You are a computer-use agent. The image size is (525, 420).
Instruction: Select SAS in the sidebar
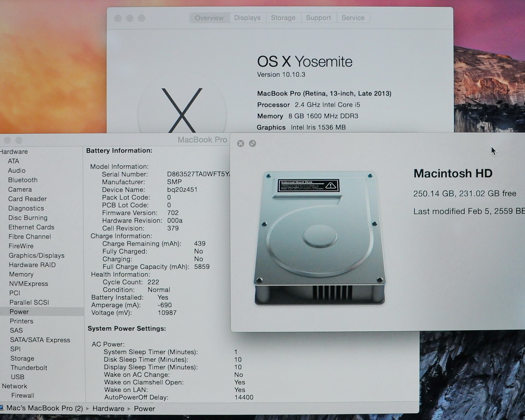[16, 330]
